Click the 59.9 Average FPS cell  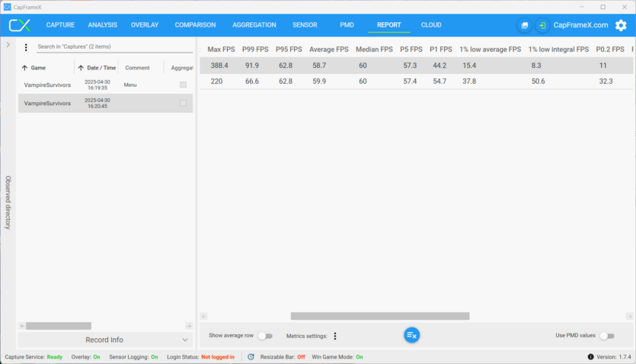(319, 81)
